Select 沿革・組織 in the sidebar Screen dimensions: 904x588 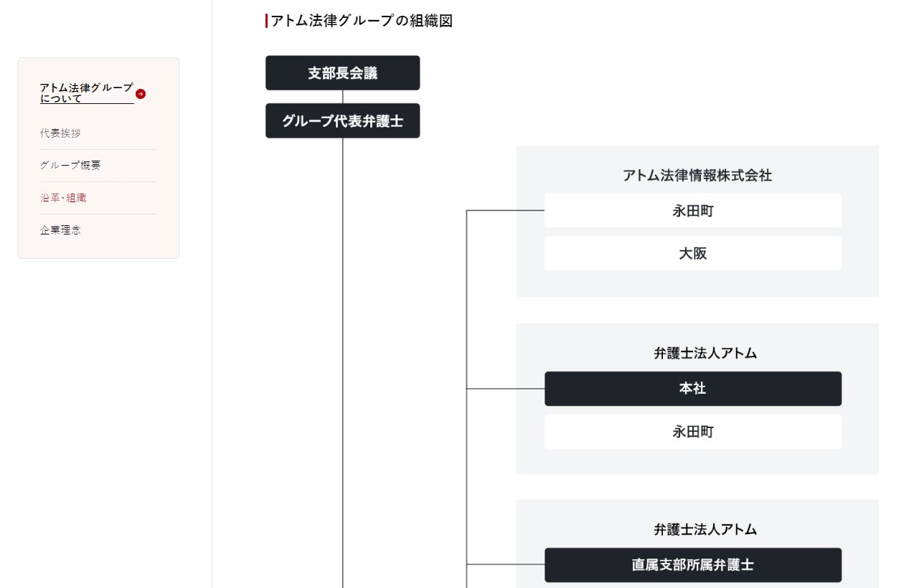click(63, 198)
